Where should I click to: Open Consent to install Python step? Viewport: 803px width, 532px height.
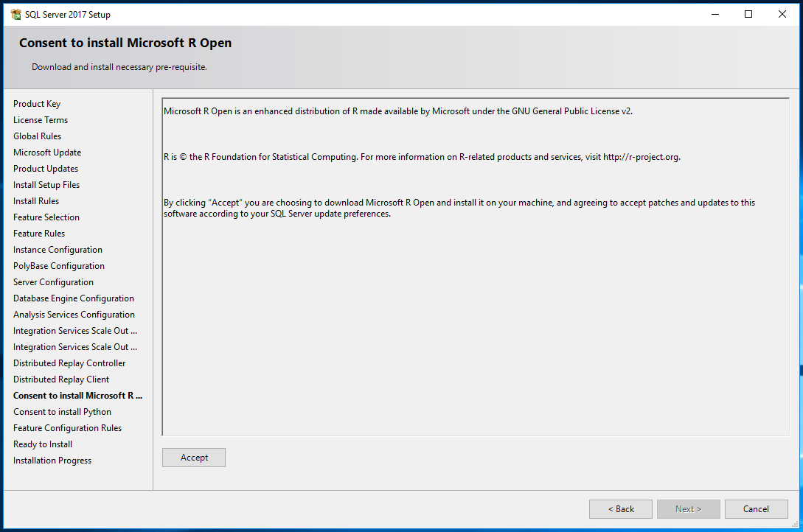62,412
